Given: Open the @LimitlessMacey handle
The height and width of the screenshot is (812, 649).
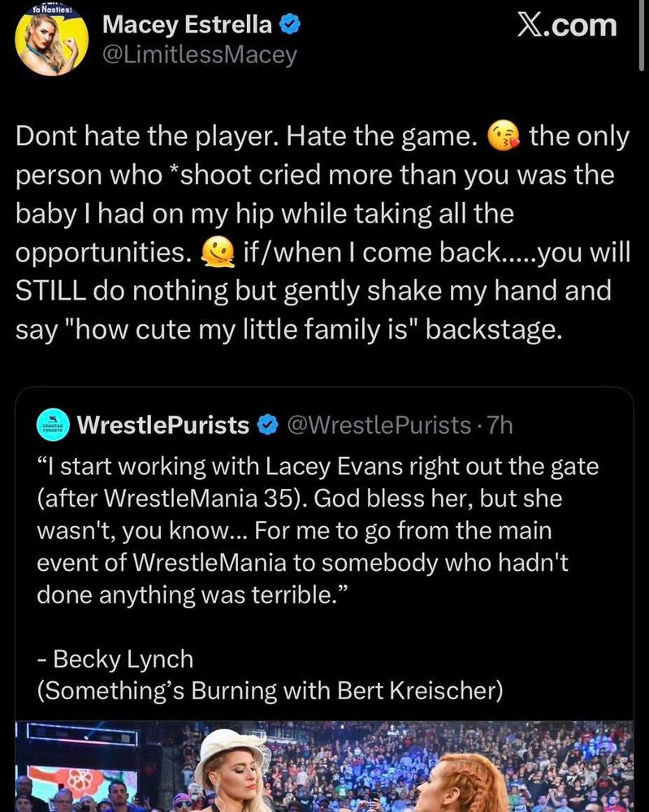Looking at the screenshot, I should (x=199, y=55).
